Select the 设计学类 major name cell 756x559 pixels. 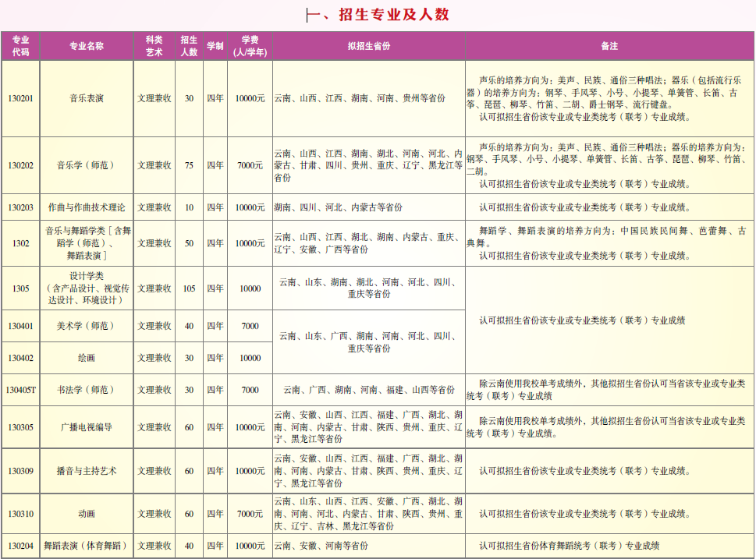coord(87,288)
